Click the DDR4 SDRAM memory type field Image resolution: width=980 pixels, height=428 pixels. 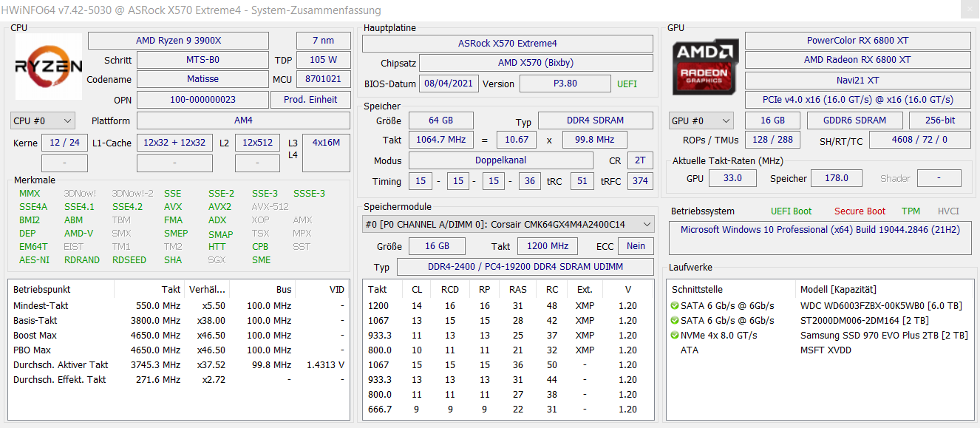coord(595,120)
